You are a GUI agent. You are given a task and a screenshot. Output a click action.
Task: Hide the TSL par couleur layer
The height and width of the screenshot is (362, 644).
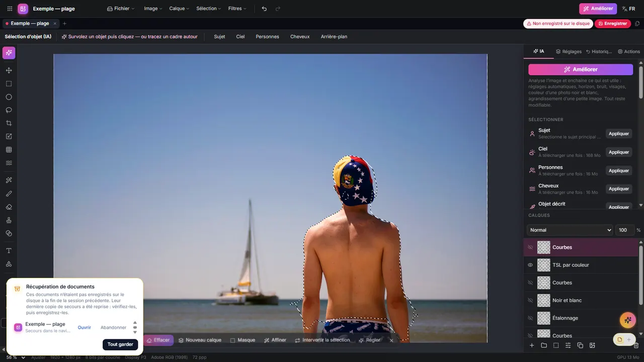[x=530, y=265]
